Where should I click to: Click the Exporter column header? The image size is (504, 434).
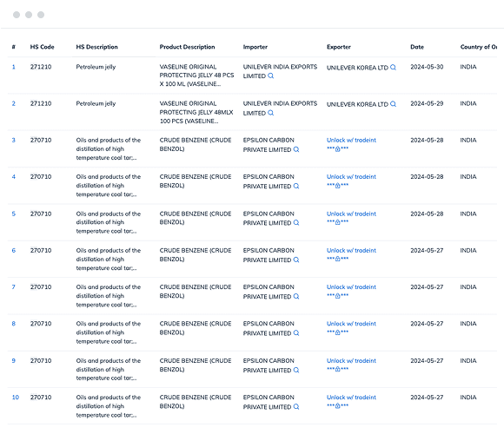click(x=339, y=47)
